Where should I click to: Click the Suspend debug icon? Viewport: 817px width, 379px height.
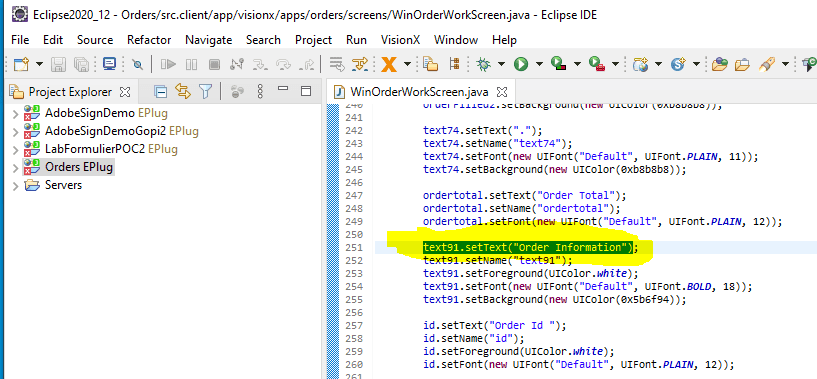coord(192,65)
